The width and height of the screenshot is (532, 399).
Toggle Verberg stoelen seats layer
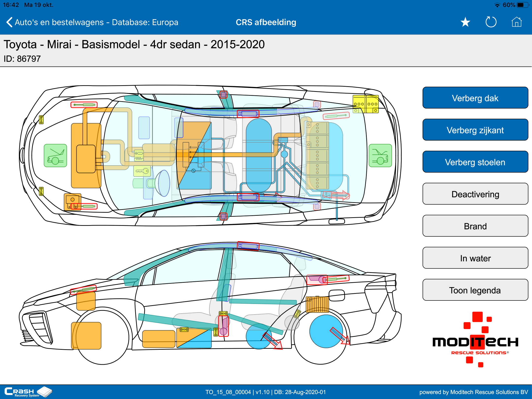tap(475, 162)
